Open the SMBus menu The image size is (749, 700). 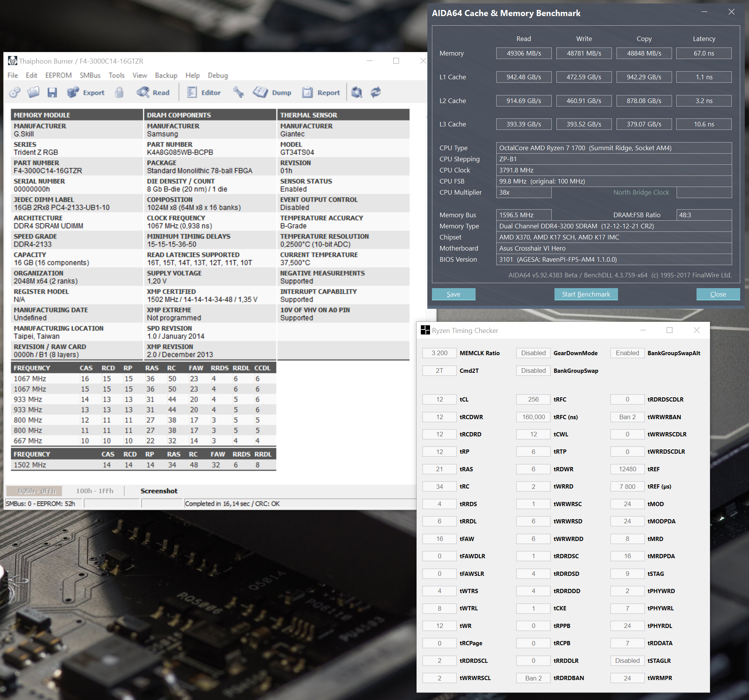point(90,75)
